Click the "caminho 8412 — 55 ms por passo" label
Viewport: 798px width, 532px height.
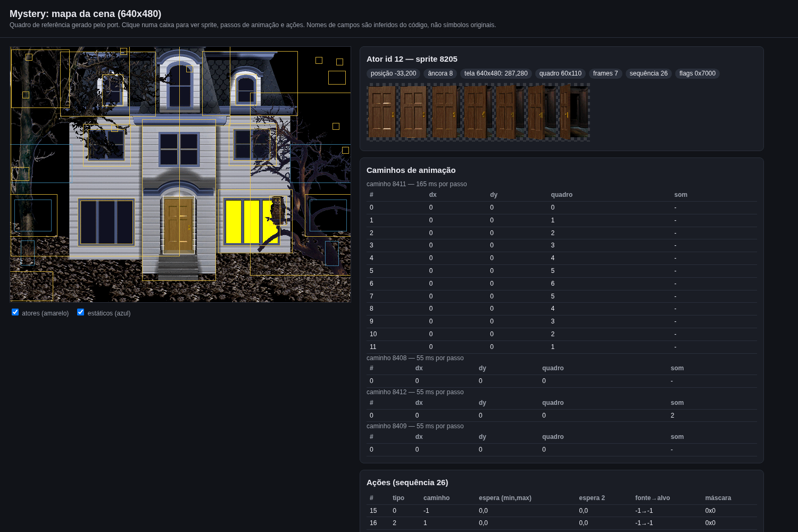415,392
